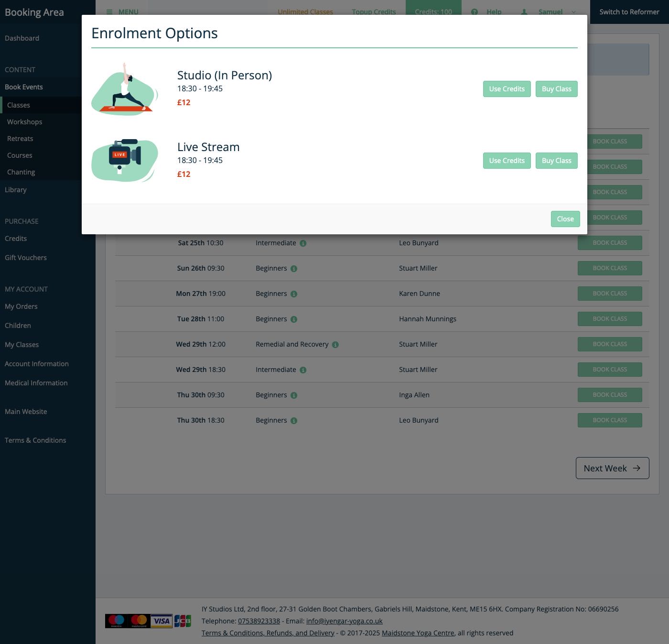This screenshot has width=669, height=644.
Task: Open My Orders in sidebar
Action: tap(21, 306)
